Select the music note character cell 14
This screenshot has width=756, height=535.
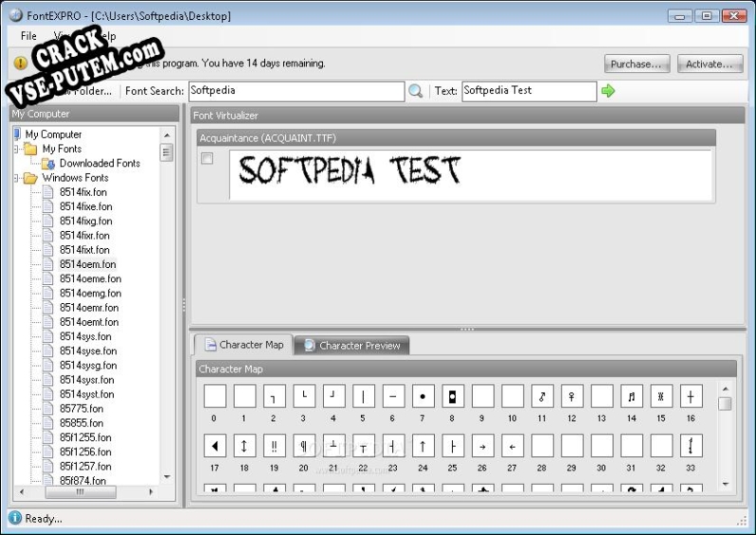tap(631, 396)
